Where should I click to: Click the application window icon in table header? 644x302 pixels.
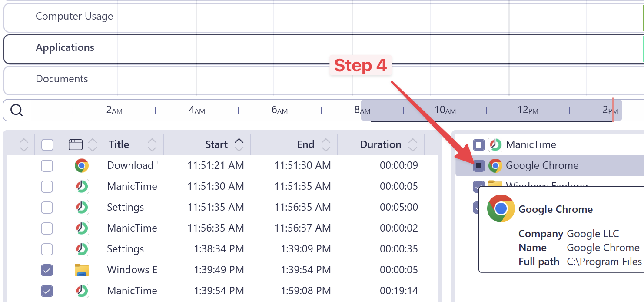click(x=76, y=144)
